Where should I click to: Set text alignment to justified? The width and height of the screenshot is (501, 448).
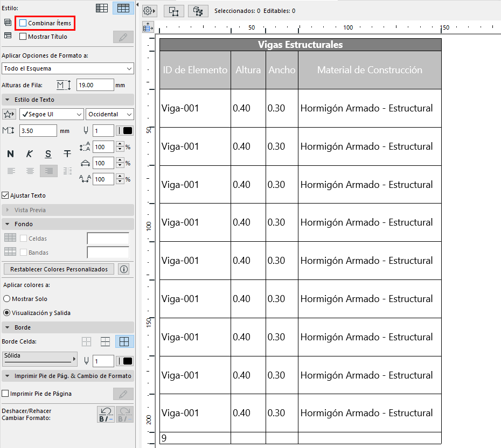coord(67,171)
